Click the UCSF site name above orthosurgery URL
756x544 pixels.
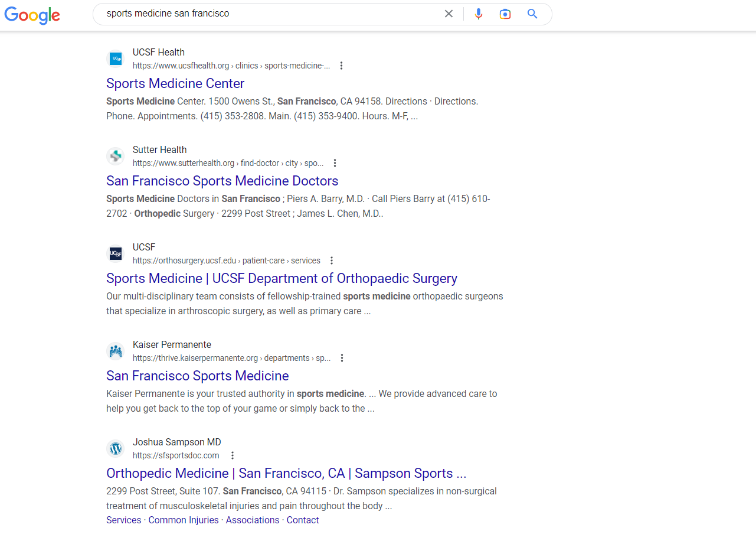(144, 247)
